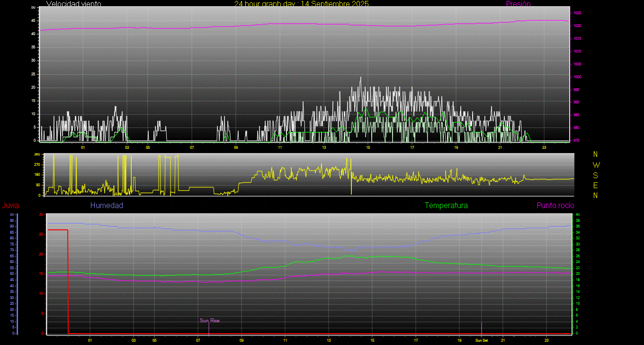Image resolution: width=644 pixels, height=345 pixels.
Task: Click the "E" wind direction letter
Action: [596, 185]
